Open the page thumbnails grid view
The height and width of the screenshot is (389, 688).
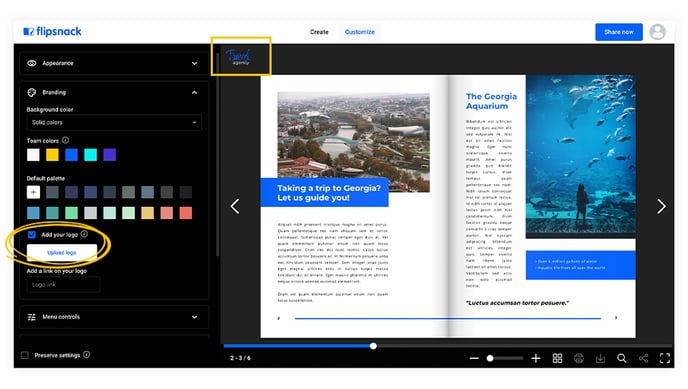[x=557, y=358]
